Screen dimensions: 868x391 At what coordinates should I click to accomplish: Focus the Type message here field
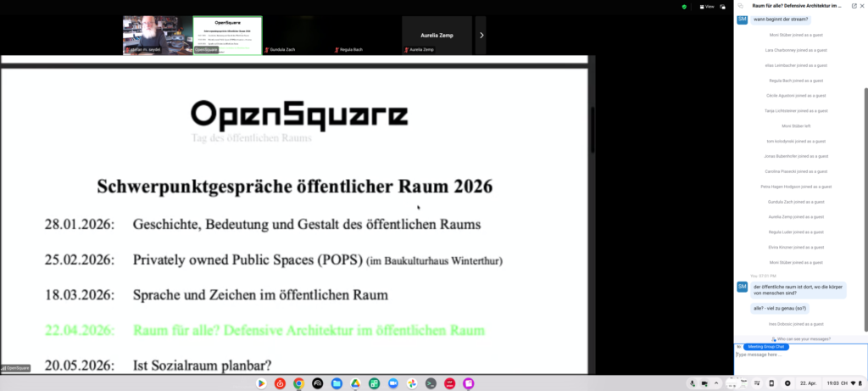tap(797, 355)
